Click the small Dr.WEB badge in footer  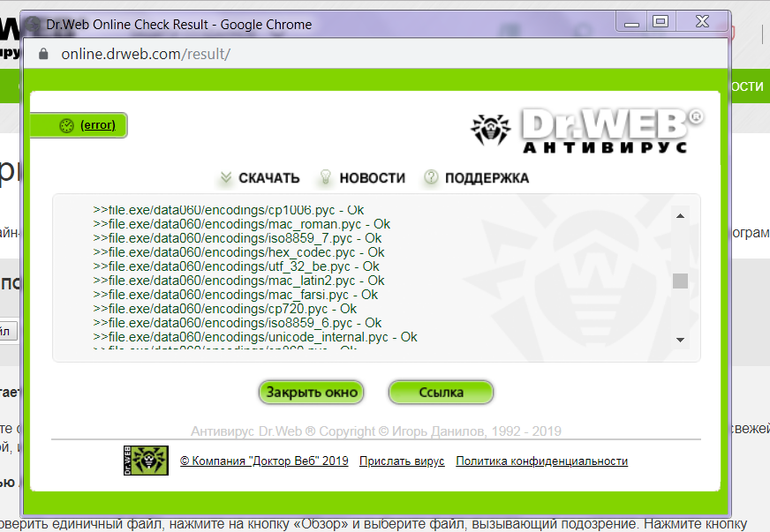tap(146, 461)
